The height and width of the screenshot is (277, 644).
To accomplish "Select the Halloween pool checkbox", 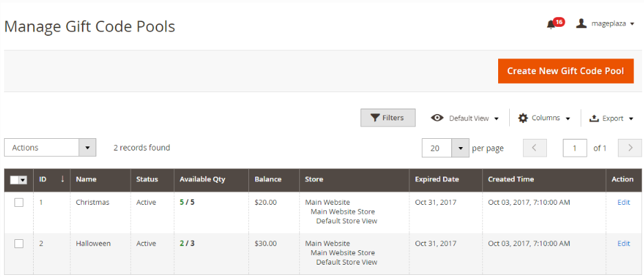I will pyautogui.click(x=19, y=243).
